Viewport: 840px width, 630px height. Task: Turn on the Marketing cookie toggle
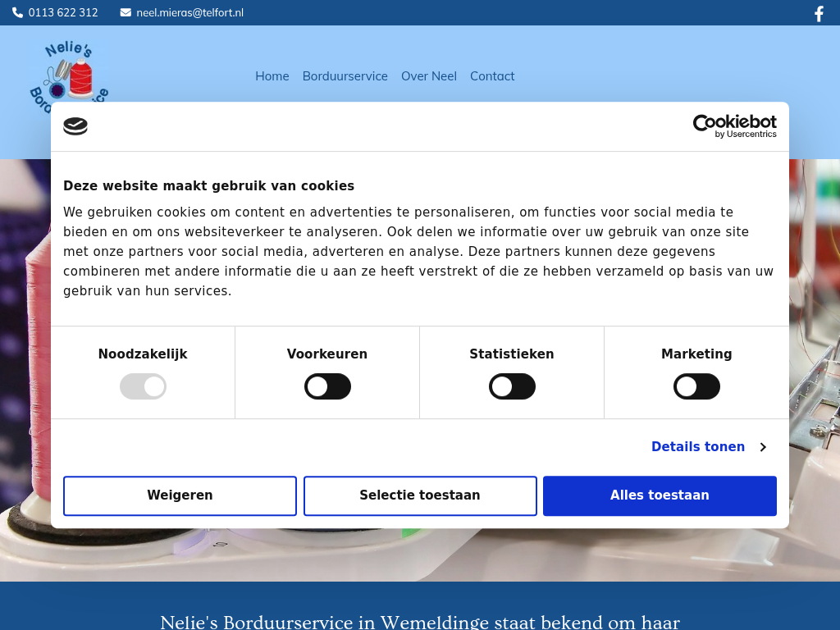point(696,386)
